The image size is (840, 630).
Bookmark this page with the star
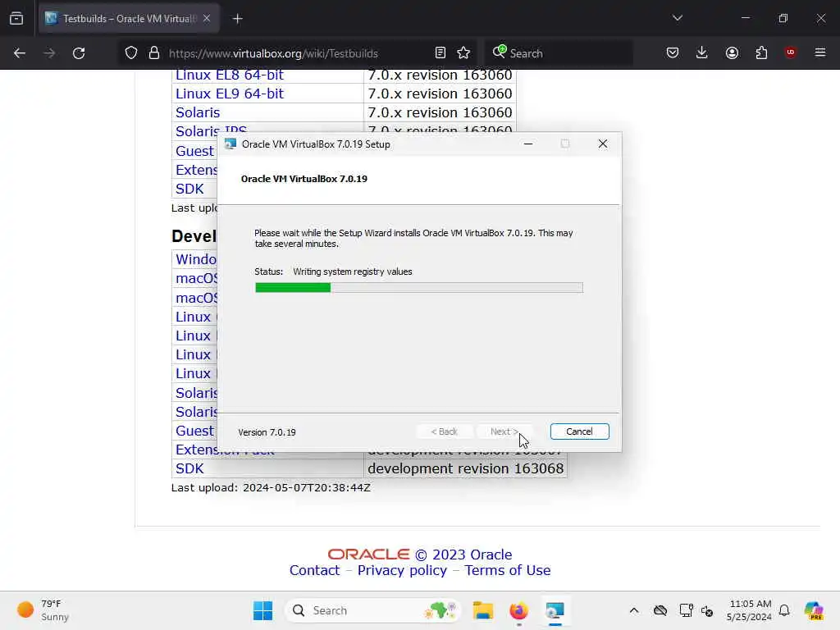point(463,53)
